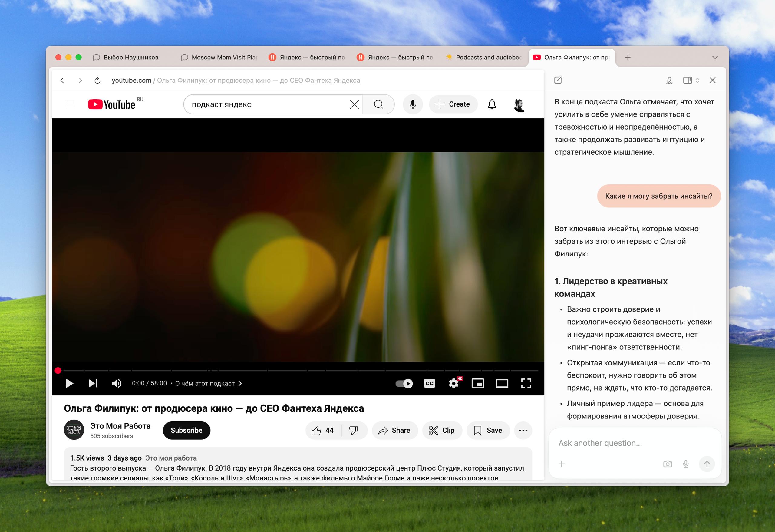The image size is (775, 532).
Task: Toggle theater mode
Action: 502,384
